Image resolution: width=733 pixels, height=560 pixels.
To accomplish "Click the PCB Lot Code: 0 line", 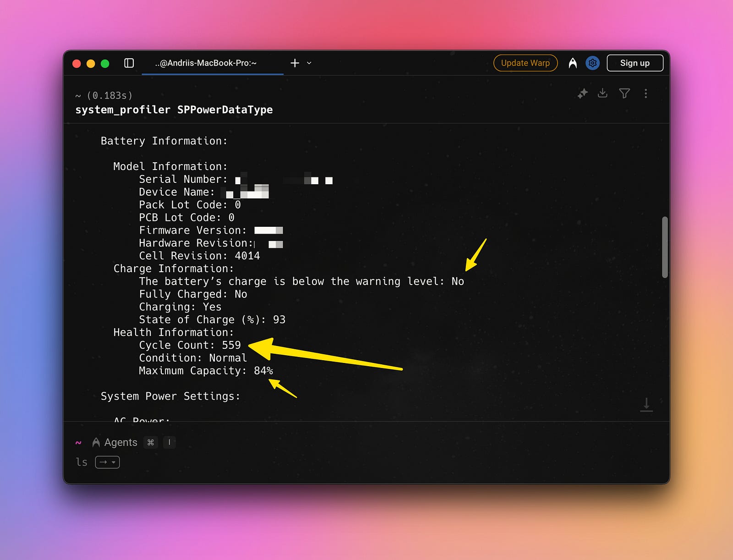I will click(x=186, y=218).
